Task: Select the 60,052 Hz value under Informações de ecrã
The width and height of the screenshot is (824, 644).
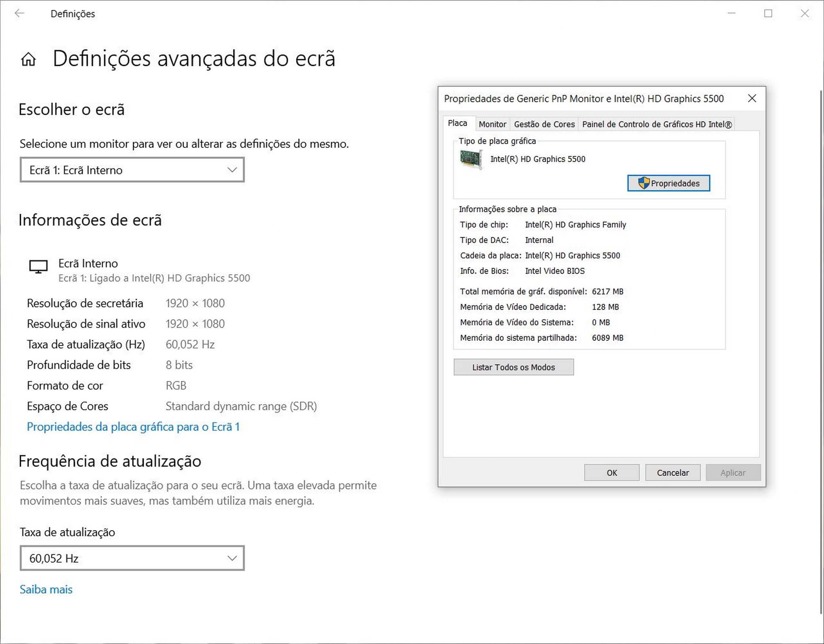Action: (x=190, y=344)
